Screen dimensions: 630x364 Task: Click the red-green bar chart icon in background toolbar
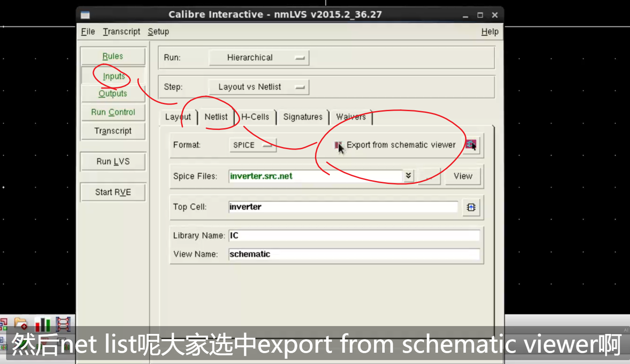[42, 324]
